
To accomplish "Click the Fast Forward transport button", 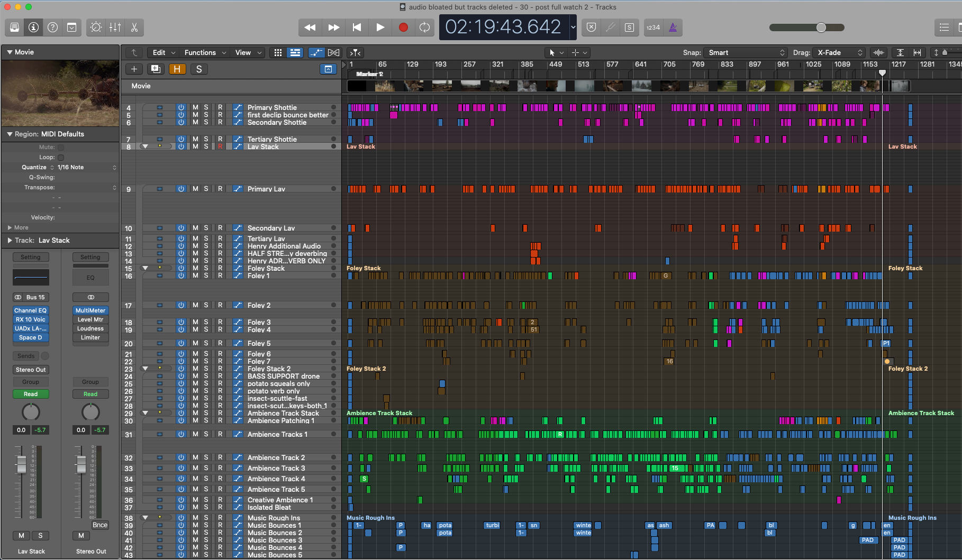I will coord(333,27).
